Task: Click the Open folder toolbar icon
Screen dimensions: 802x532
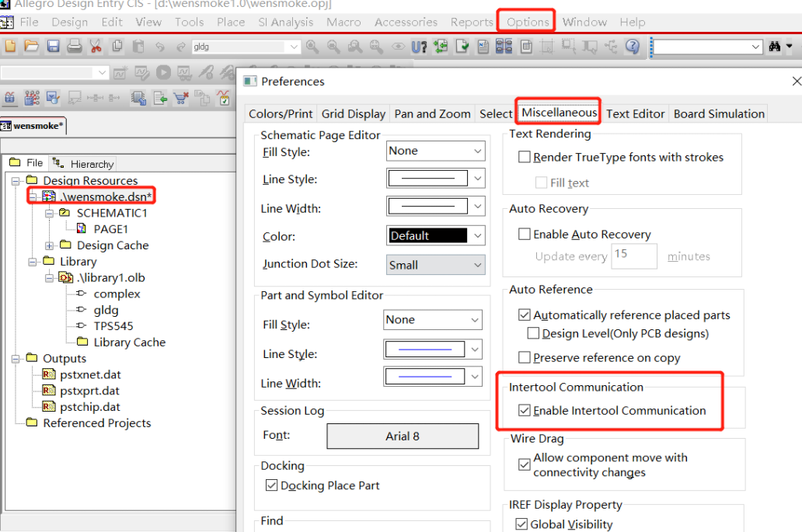Action: coord(31,47)
